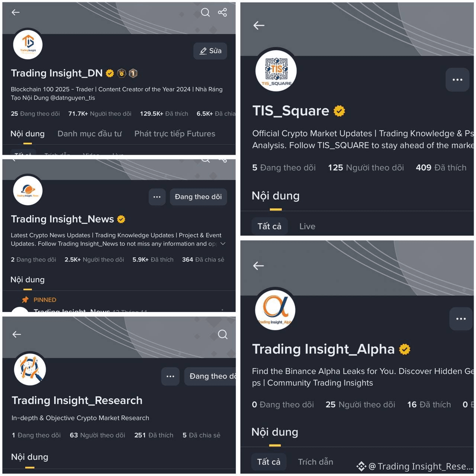Open search on Trading Insight_DN profile
Image resolution: width=476 pixels, height=476 pixels.
pos(205,12)
